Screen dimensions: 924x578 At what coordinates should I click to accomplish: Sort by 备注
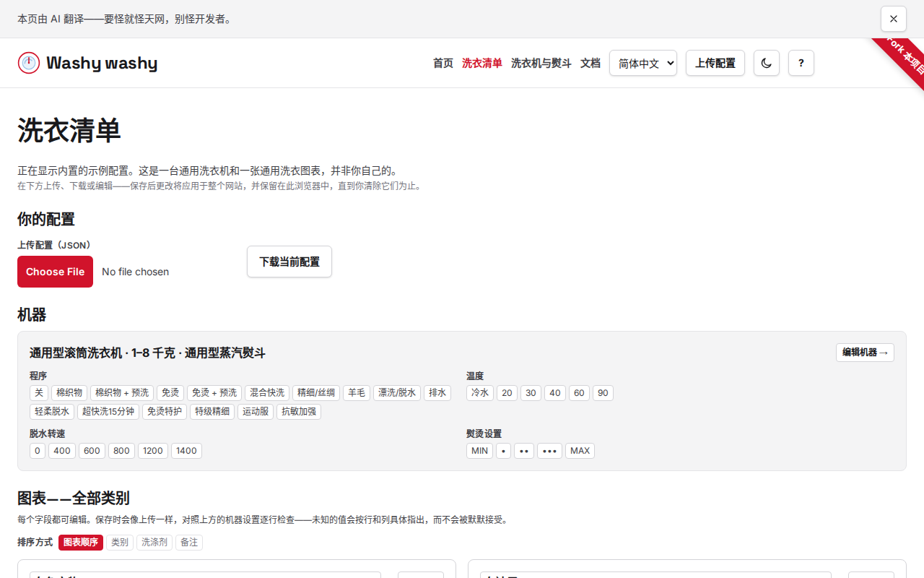click(x=189, y=542)
